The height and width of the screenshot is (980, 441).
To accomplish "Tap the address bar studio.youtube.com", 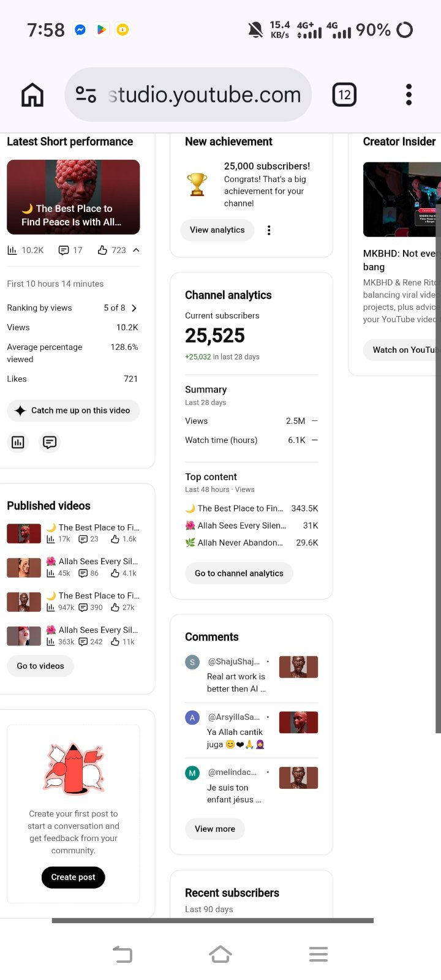I will pyautogui.click(x=188, y=95).
